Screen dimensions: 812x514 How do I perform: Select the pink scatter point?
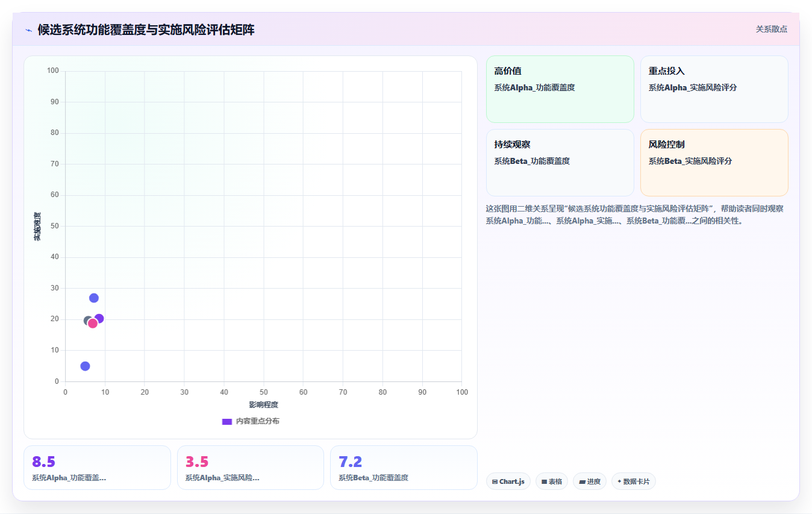(x=93, y=324)
